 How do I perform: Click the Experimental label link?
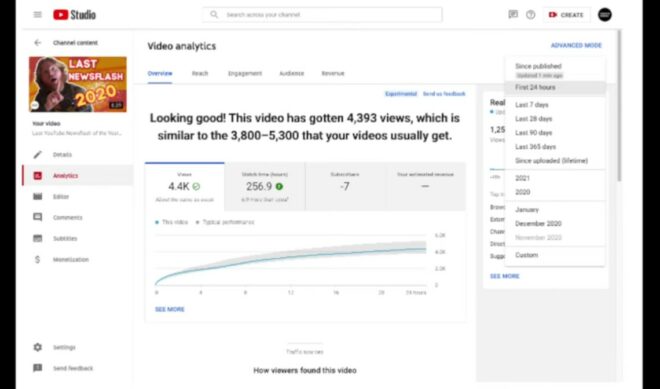point(401,94)
